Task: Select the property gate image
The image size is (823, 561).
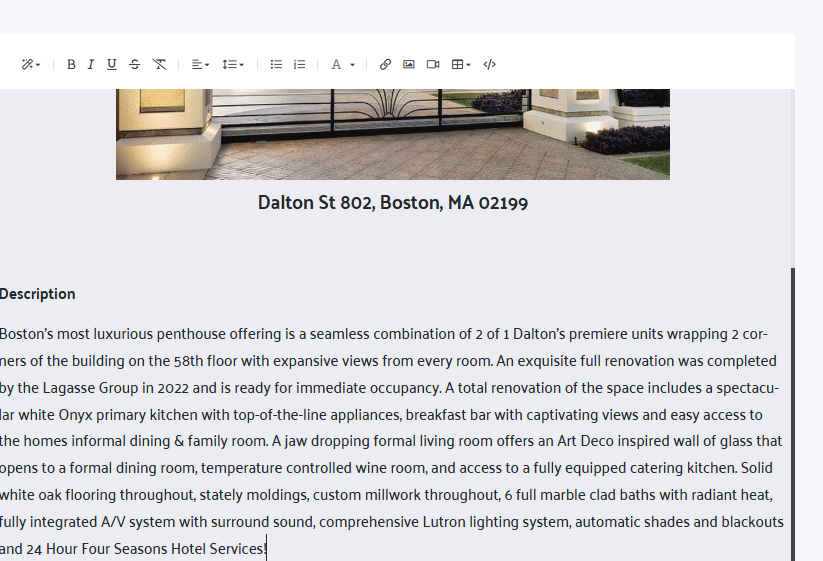Action: coord(393,134)
